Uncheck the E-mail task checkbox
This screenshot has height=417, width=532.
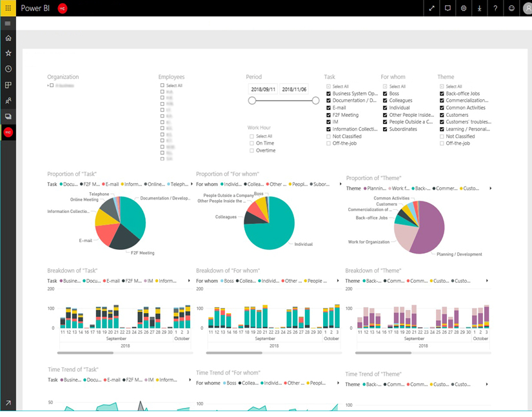[x=329, y=108]
